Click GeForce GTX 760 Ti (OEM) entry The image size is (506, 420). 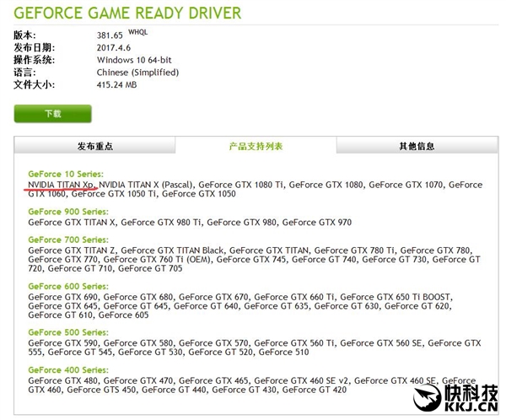pos(157,260)
